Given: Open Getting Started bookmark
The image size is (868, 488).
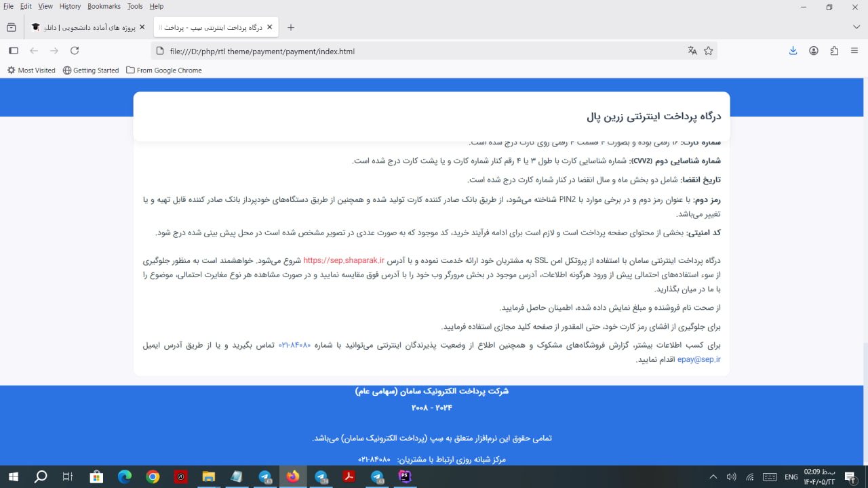Looking at the screenshot, I should pos(91,70).
